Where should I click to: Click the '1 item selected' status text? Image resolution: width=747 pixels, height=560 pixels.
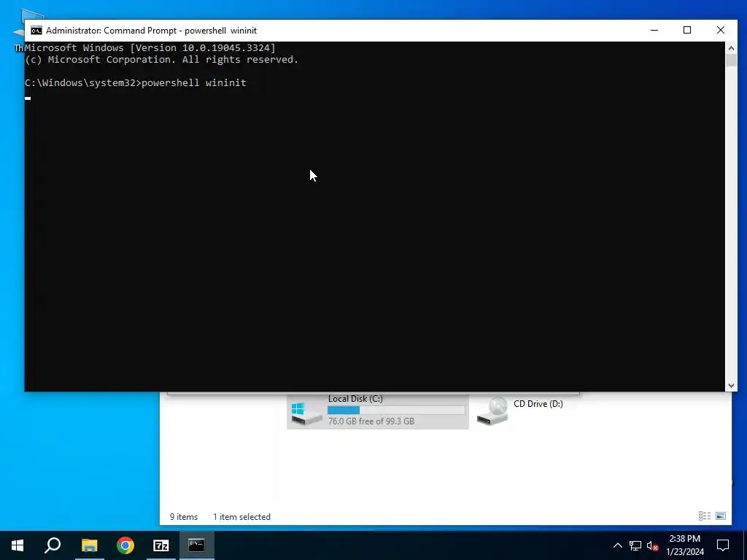(241, 517)
